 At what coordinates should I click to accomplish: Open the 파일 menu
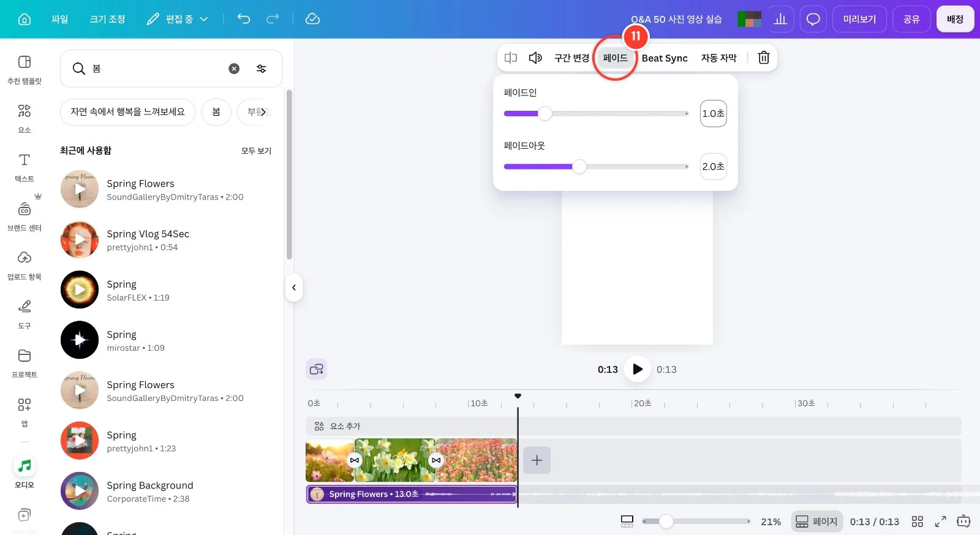(x=59, y=19)
